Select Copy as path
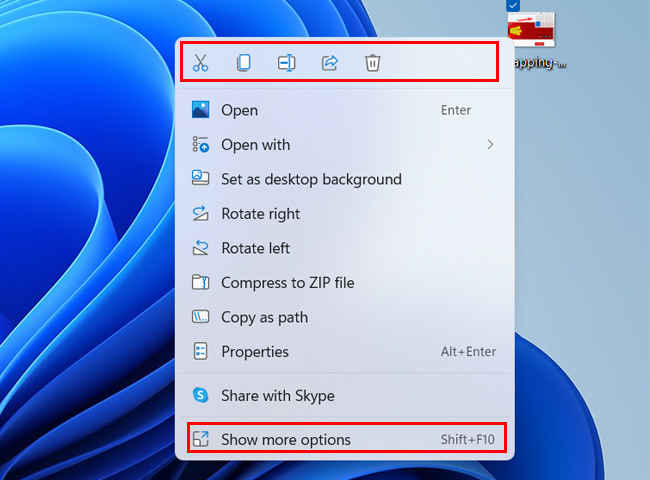650x480 pixels. click(x=345, y=317)
